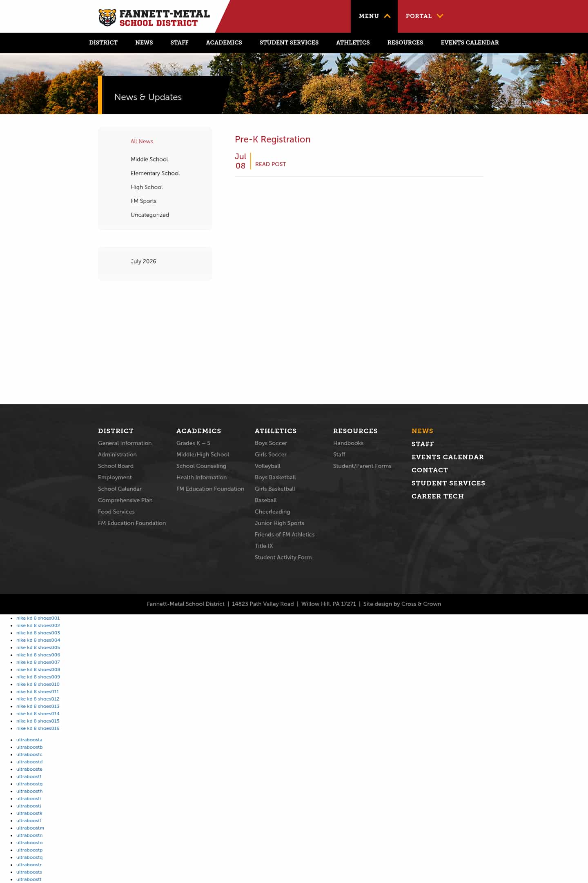Filter news by High School

coord(147,187)
